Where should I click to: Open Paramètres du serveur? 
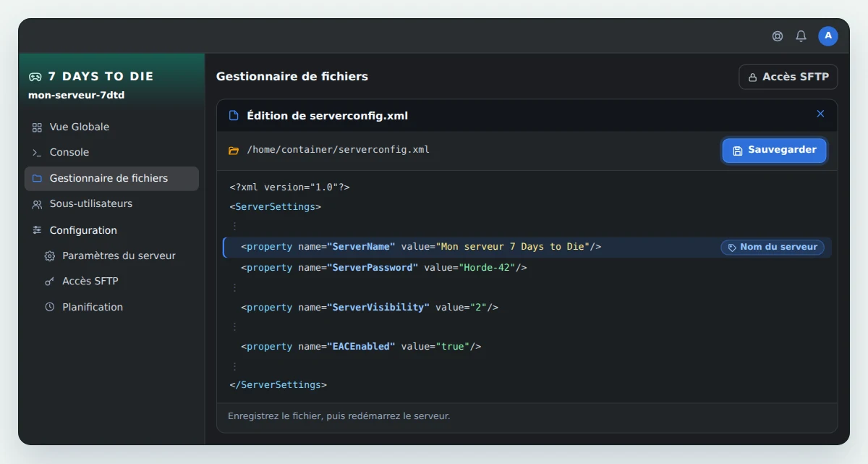click(118, 256)
